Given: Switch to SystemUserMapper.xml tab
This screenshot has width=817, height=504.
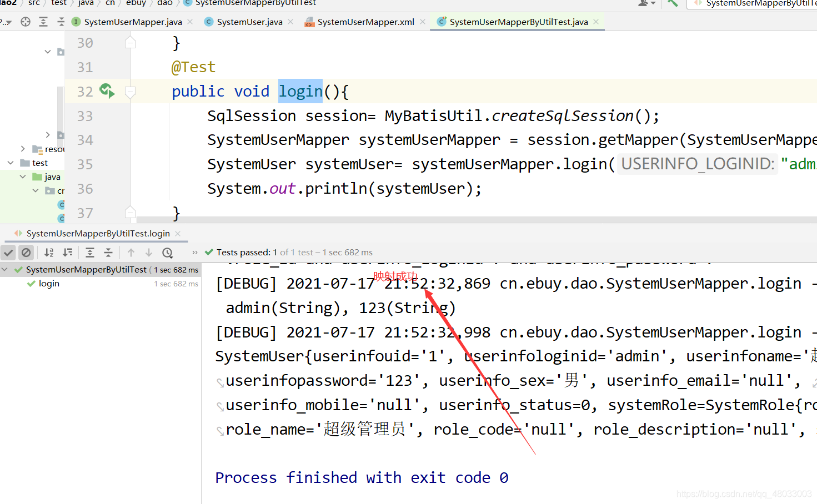Looking at the screenshot, I should pos(365,22).
